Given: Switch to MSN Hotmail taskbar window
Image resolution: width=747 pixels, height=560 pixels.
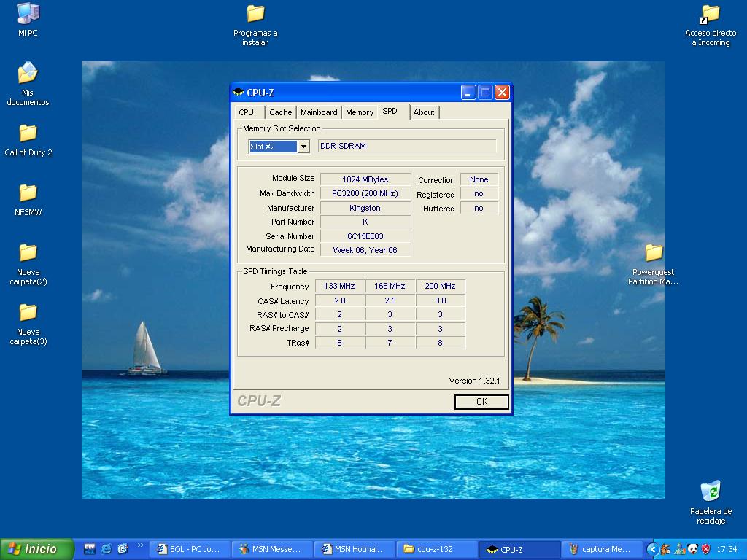Looking at the screenshot, I should pyautogui.click(x=355, y=550).
